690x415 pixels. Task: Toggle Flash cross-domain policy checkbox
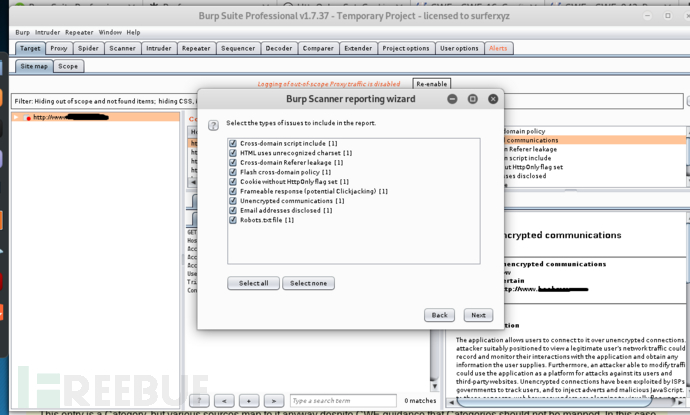[x=233, y=172]
